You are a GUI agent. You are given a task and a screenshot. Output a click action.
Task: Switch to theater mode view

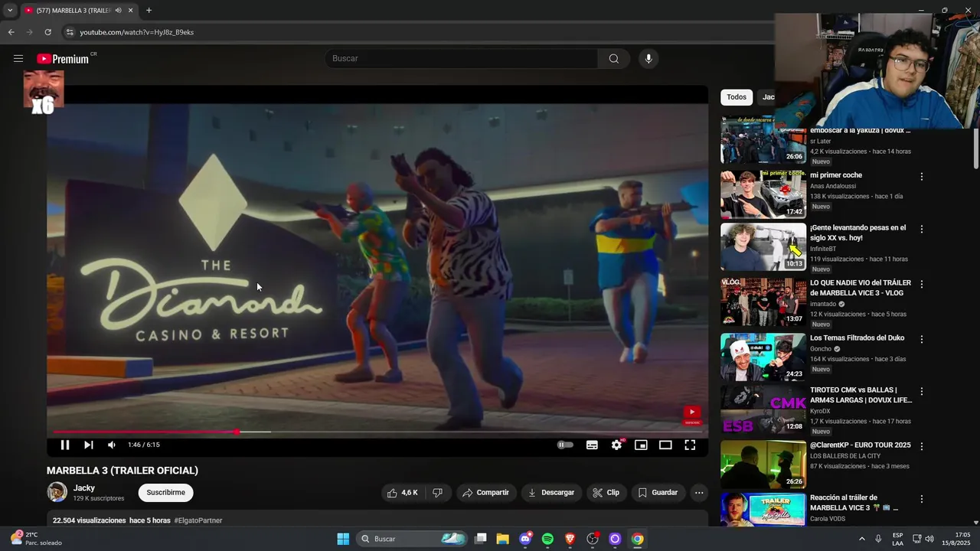pyautogui.click(x=665, y=445)
